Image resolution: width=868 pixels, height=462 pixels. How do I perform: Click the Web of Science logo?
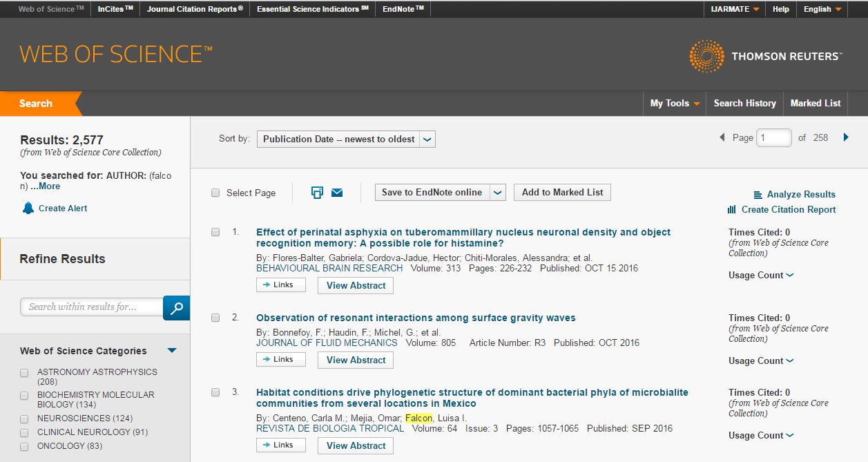(x=116, y=55)
